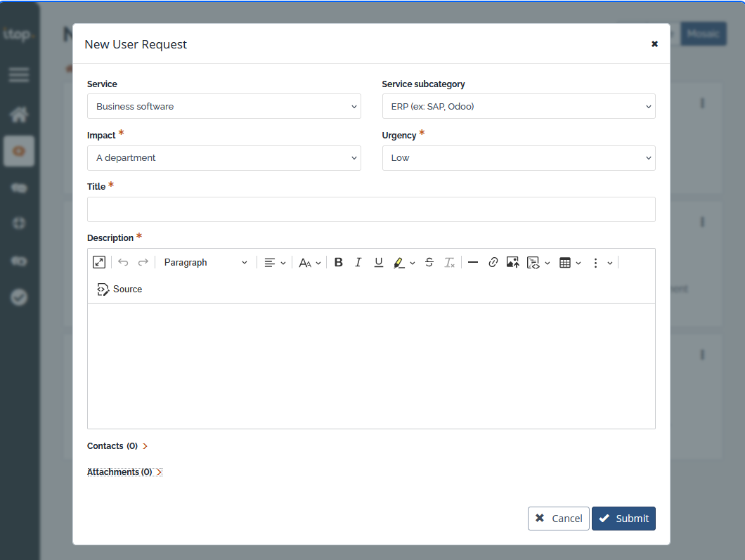The image size is (745, 560).
Task: Click the home icon in sidebar
Action: point(19,115)
